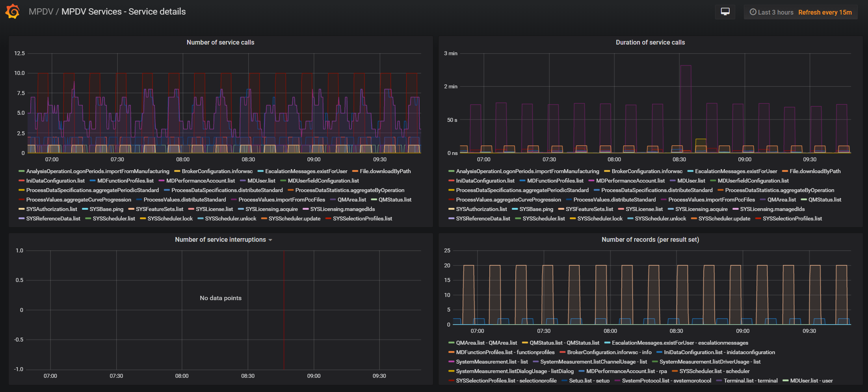Toggle MDPerformanceAccount.list in Number of service calls legend
The height and width of the screenshot is (392, 868).
tap(201, 181)
